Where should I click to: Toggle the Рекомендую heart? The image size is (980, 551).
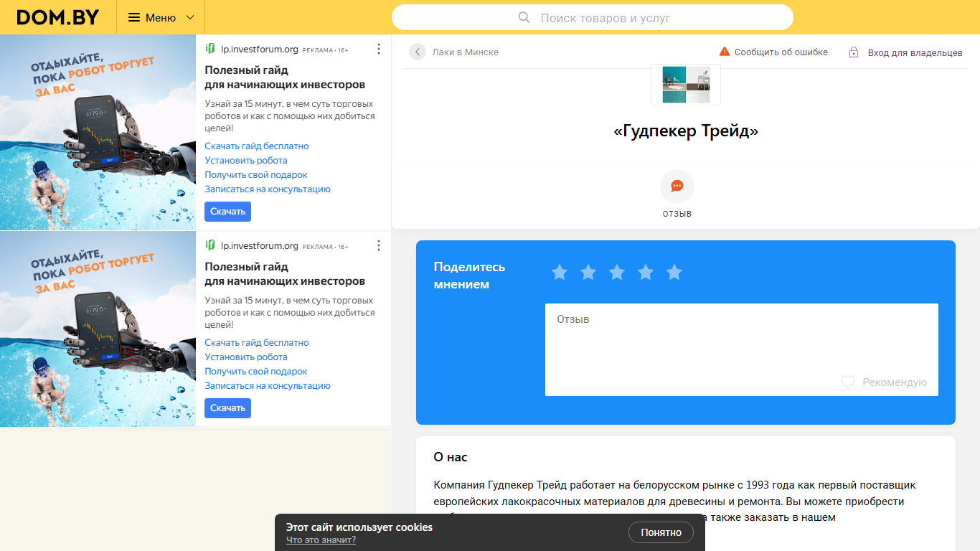point(848,382)
